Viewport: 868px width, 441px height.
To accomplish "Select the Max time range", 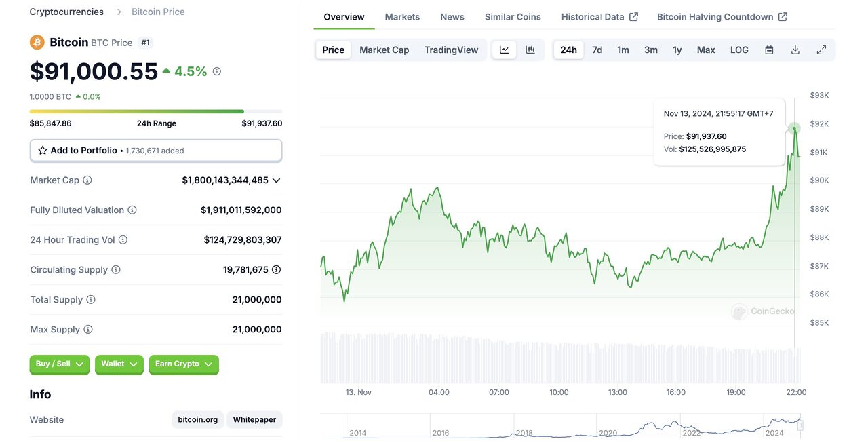I will click(706, 50).
